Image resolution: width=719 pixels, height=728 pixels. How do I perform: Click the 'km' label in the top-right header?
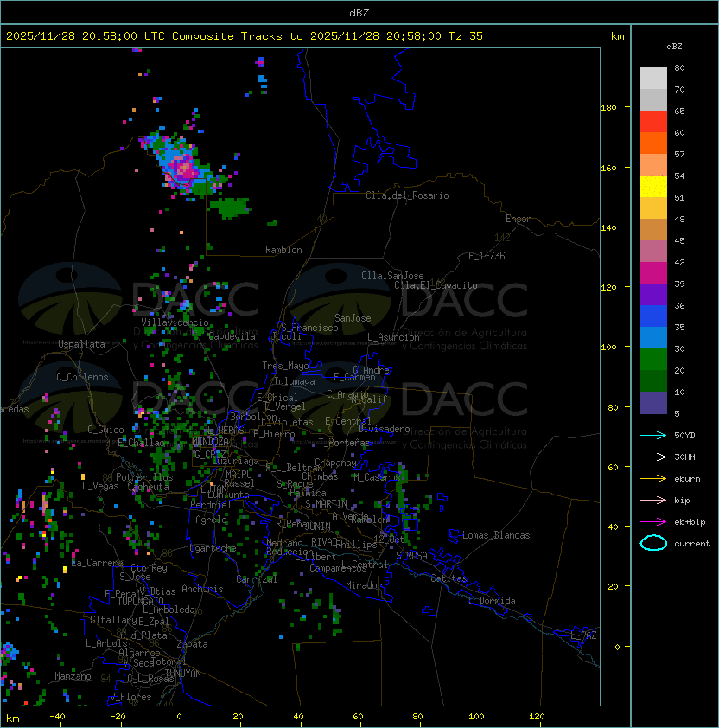617,36
